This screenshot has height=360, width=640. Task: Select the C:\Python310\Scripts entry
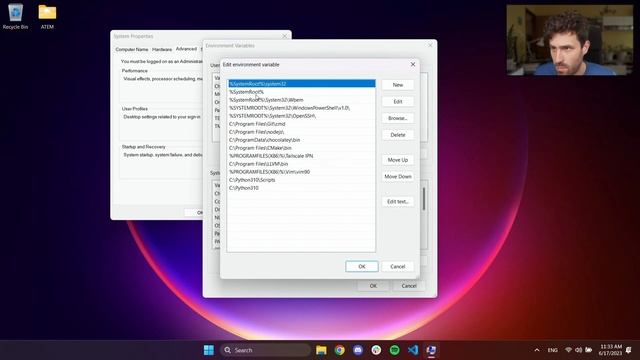tap(302, 180)
